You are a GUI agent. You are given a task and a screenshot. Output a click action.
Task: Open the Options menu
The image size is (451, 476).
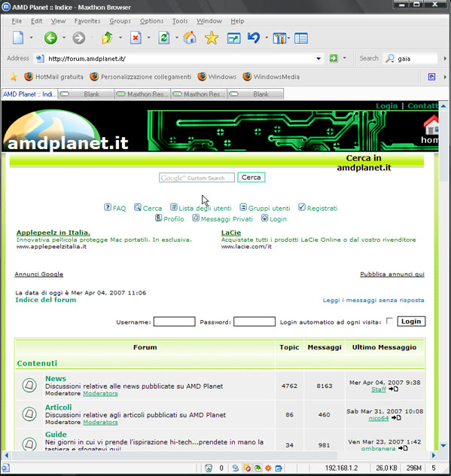(151, 21)
